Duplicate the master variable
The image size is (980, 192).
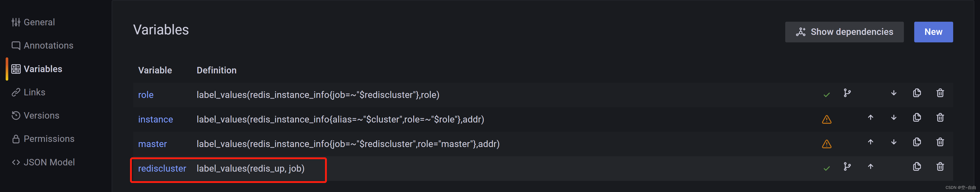tap(917, 142)
